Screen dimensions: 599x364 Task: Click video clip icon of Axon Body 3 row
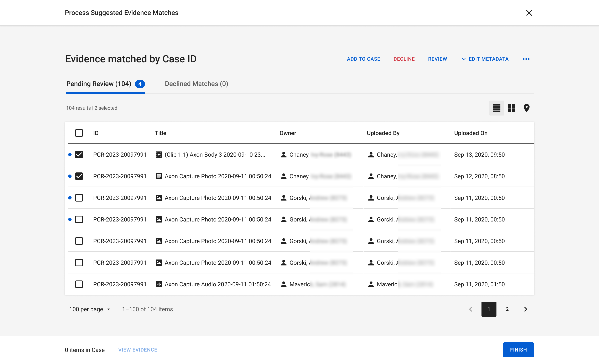click(x=159, y=155)
